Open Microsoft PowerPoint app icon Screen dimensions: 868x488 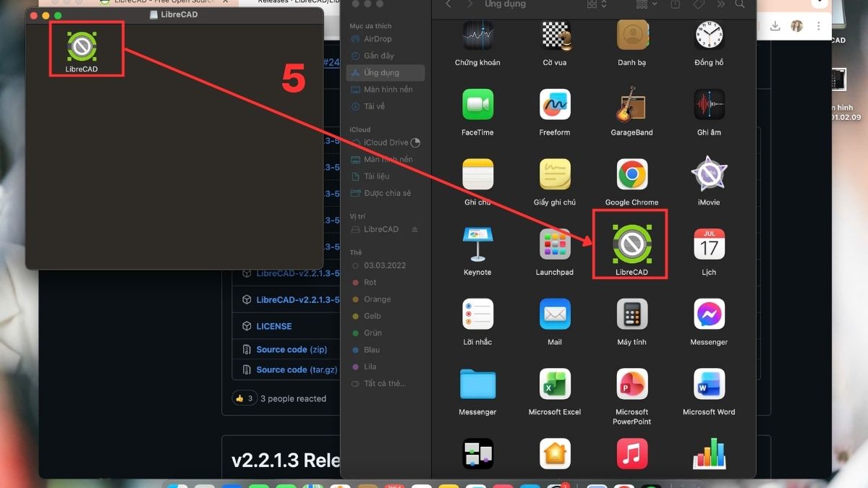point(631,384)
